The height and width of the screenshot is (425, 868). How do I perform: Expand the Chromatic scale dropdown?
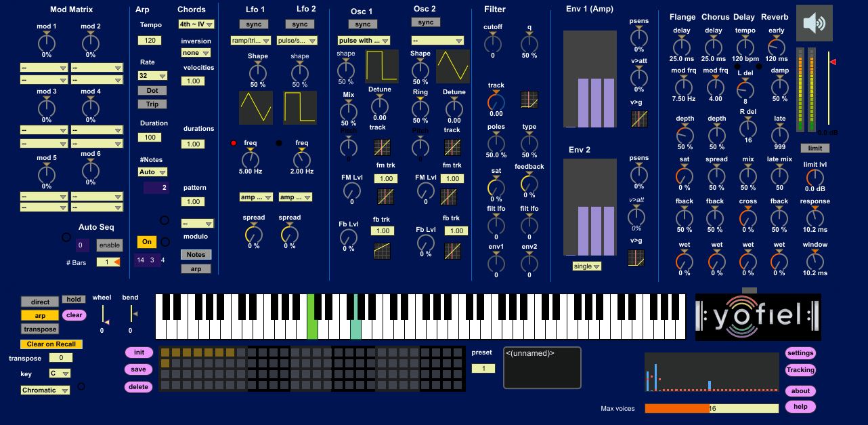tap(45, 390)
